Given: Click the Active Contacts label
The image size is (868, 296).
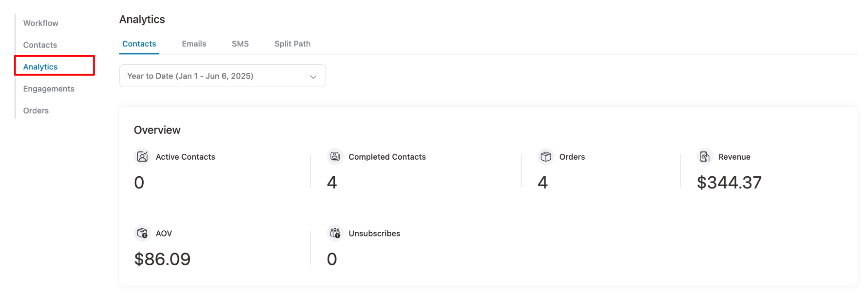Looking at the screenshot, I should pyautogui.click(x=185, y=157).
